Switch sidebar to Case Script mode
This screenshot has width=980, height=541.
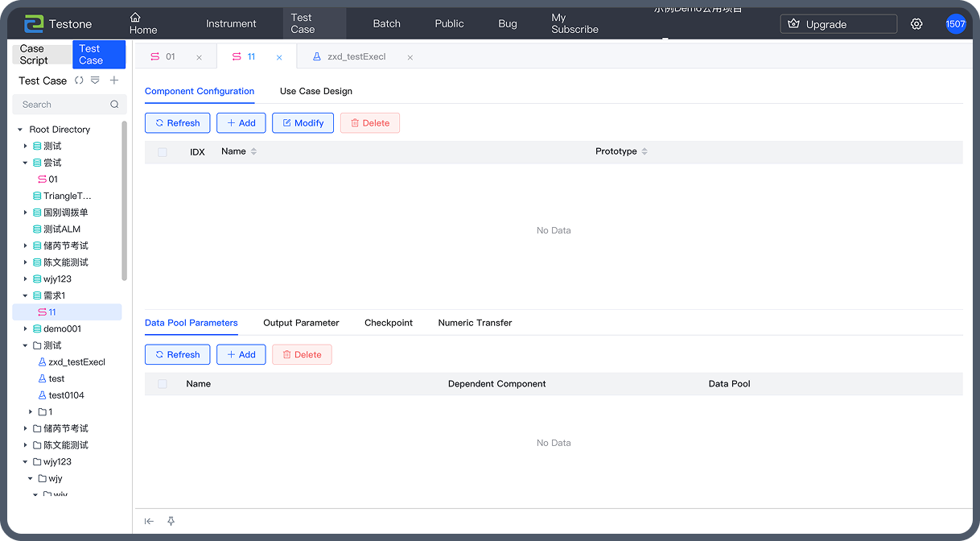[42, 55]
